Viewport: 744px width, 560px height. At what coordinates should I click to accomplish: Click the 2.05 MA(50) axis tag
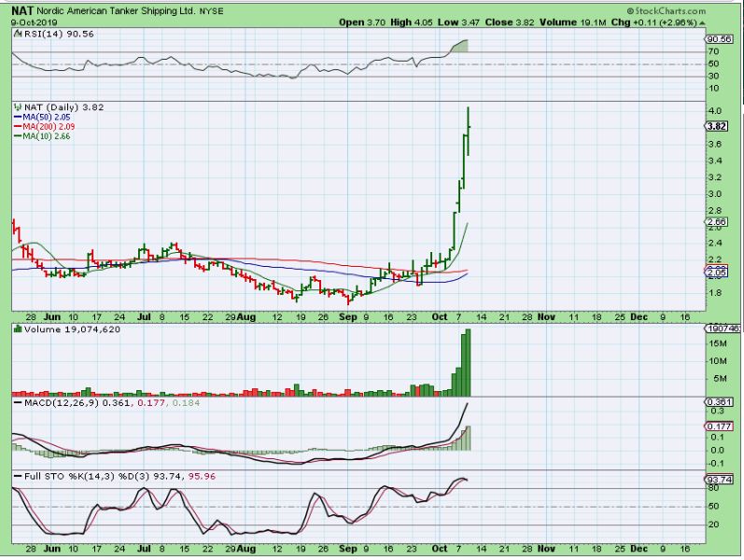coord(717,273)
